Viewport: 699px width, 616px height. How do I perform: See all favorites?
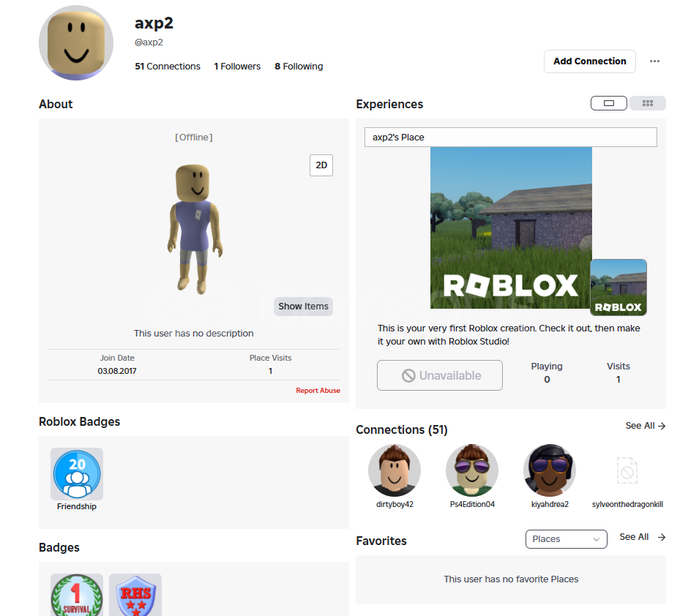(642, 537)
